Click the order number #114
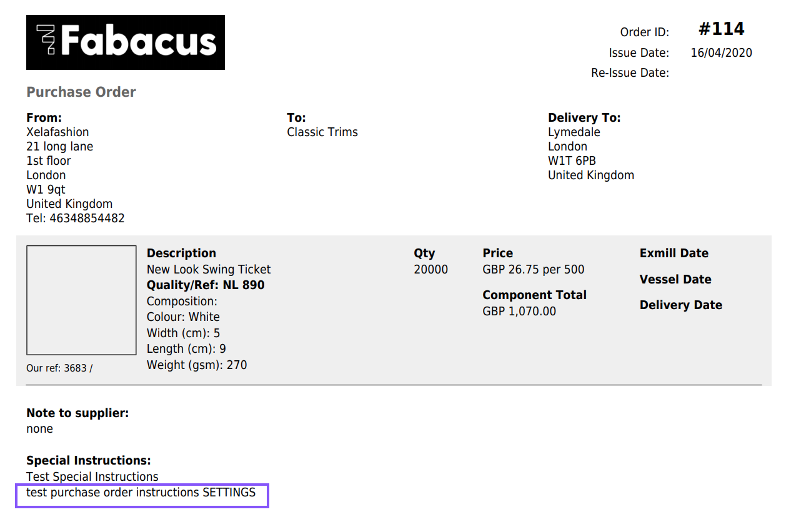The image size is (786, 532). pyautogui.click(x=721, y=29)
